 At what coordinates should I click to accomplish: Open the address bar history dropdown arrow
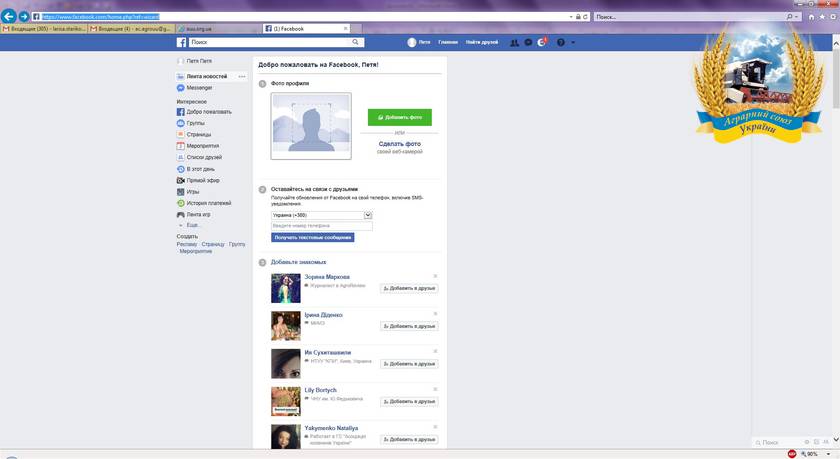click(571, 17)
